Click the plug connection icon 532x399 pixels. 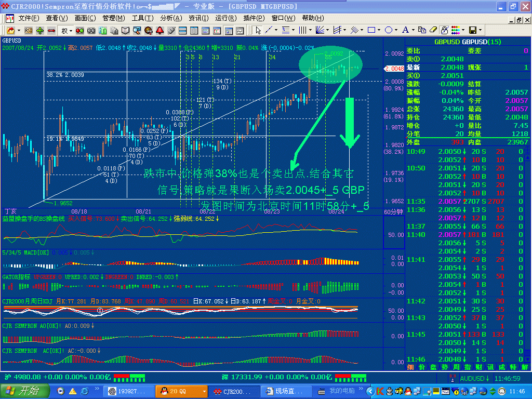(171, 31)
